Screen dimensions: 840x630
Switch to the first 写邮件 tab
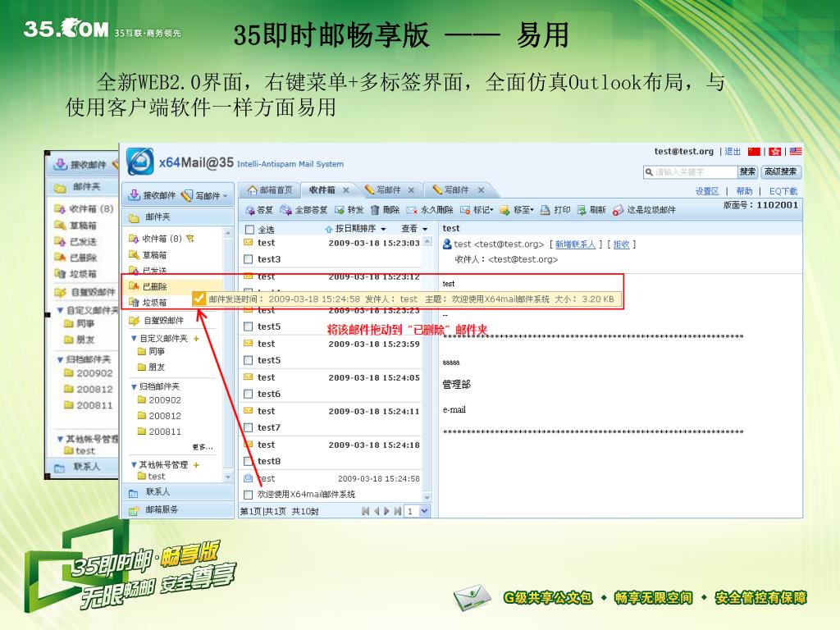(x=388, y=190)
